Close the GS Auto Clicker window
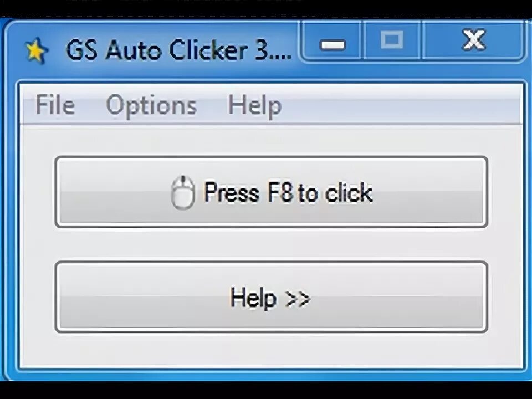Image resolution: width=532 pixels, height=399 pixels. point(474,40)
